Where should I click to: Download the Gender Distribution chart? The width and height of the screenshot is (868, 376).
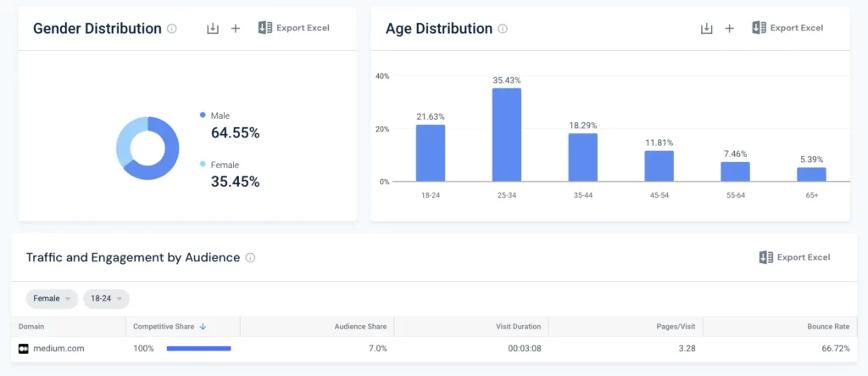click(213, 29)
